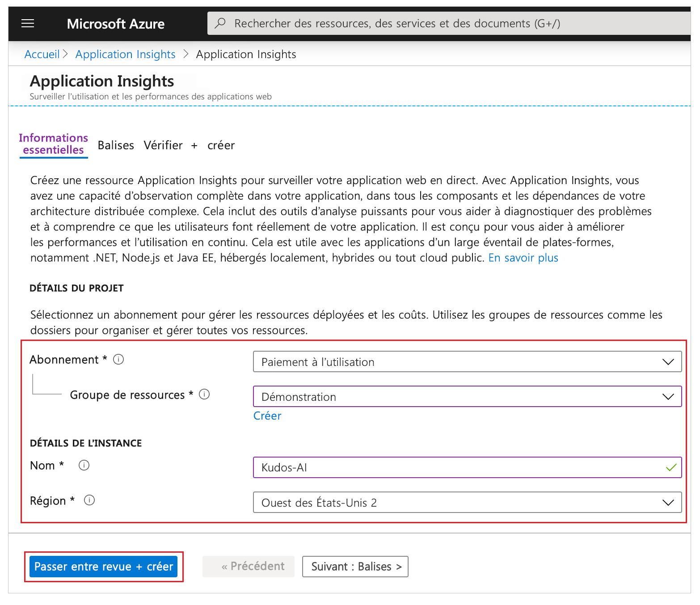Select the Informations essentielles tab

click(54, 144)
